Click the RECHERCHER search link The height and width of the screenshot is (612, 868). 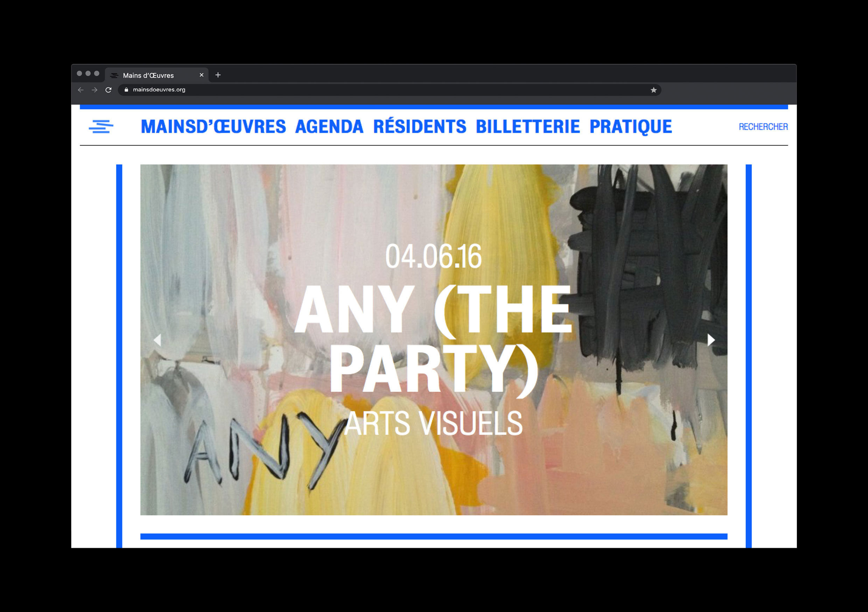tap(763, 127)
